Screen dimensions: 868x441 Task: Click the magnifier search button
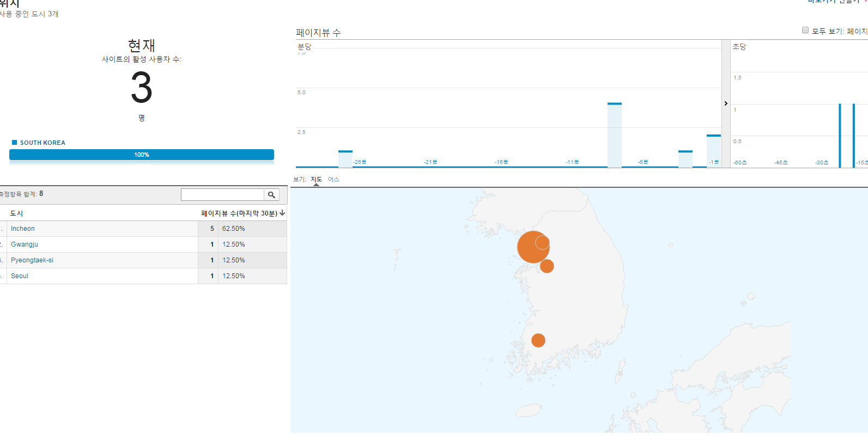coord(271,195)
